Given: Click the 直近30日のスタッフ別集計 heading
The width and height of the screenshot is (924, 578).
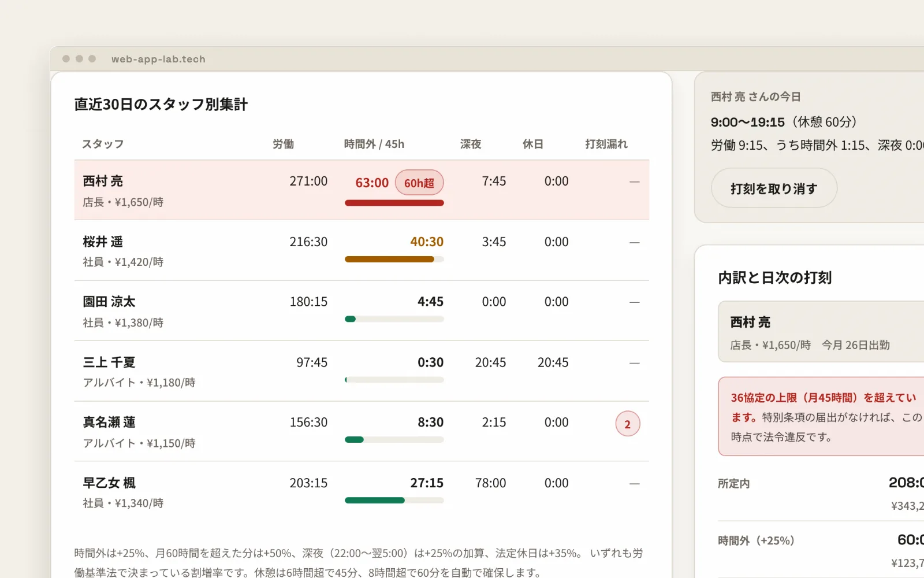Looking at the screenshot, I should click(161, 104).
